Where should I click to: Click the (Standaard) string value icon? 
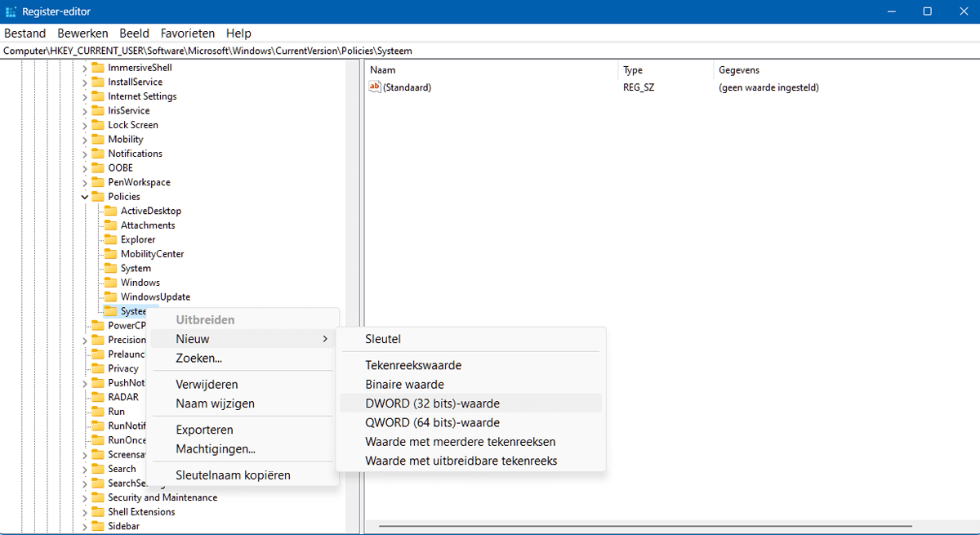pos(375,87)
